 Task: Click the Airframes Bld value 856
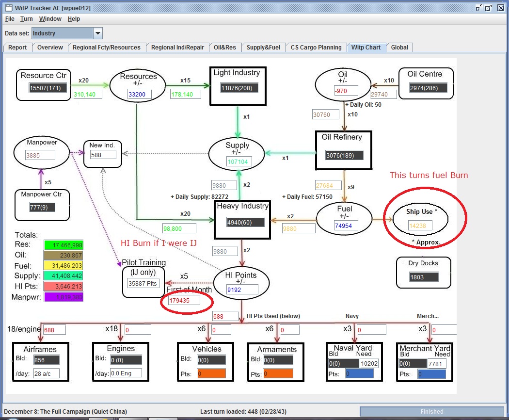pyautogui.click(x=47, y=360)
